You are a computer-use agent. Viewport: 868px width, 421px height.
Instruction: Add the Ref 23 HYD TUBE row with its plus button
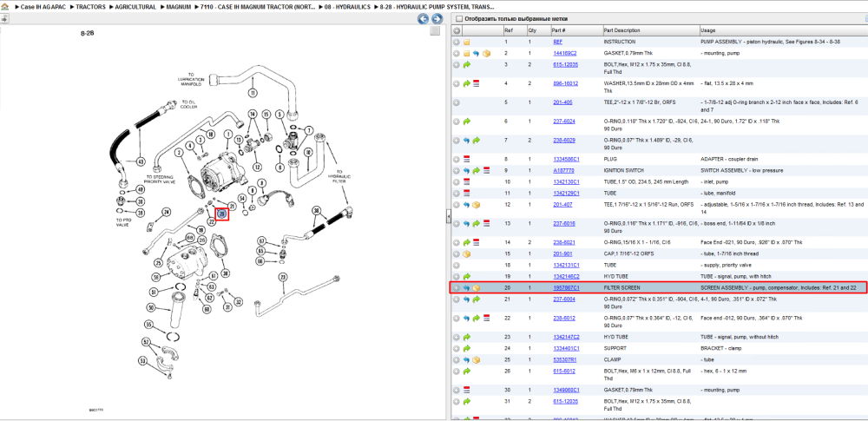457,338
